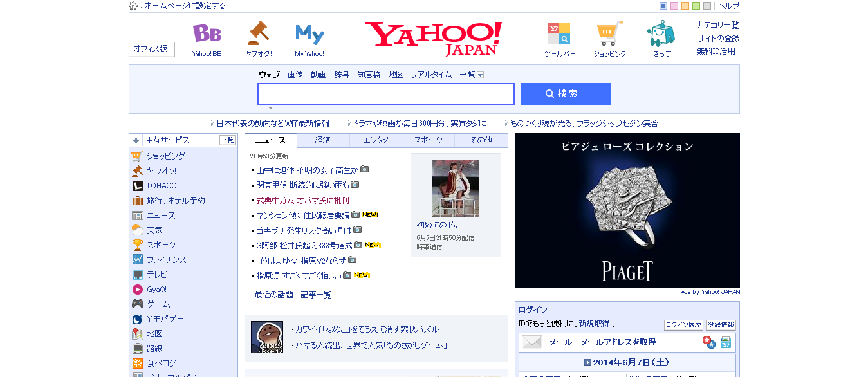Open the 式典中ガム オバマ氏に批判 headline
The height and width of the screenshot is (377, 868).
[302, 200]
